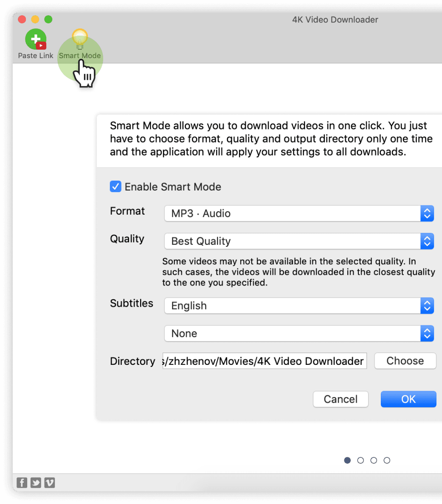Image resolution: width=442 pixels, height=504 pixels.
Task: Maximize the window with the green button
Action: click(x=48, y=19)
